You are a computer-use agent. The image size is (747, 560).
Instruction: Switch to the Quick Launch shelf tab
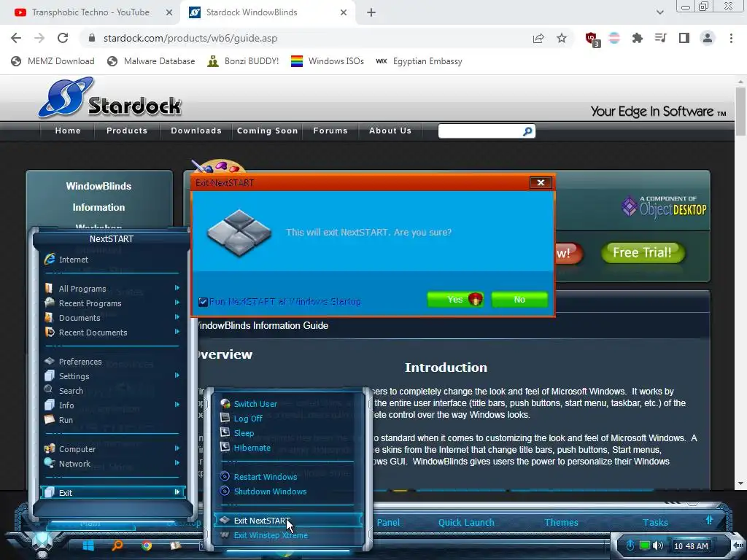(466, 522)
